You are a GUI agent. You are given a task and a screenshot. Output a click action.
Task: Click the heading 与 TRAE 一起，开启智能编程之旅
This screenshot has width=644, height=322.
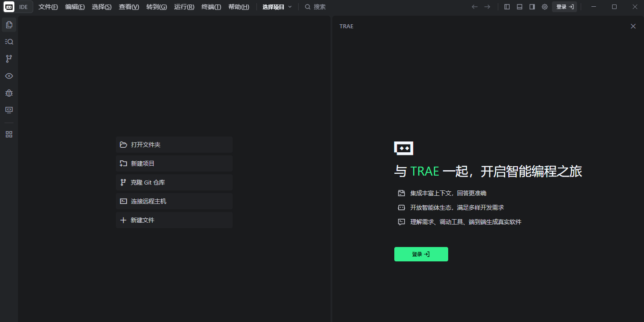[488, 171]
